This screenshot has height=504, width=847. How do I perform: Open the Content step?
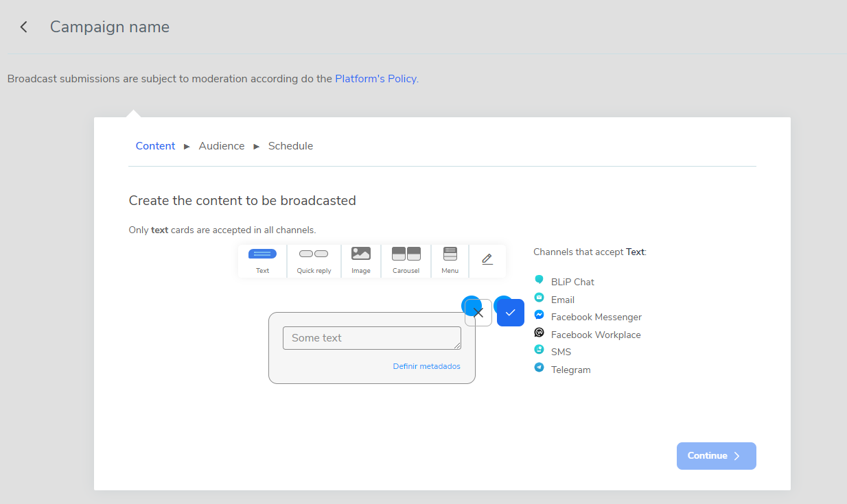click(x=155, y=146)
